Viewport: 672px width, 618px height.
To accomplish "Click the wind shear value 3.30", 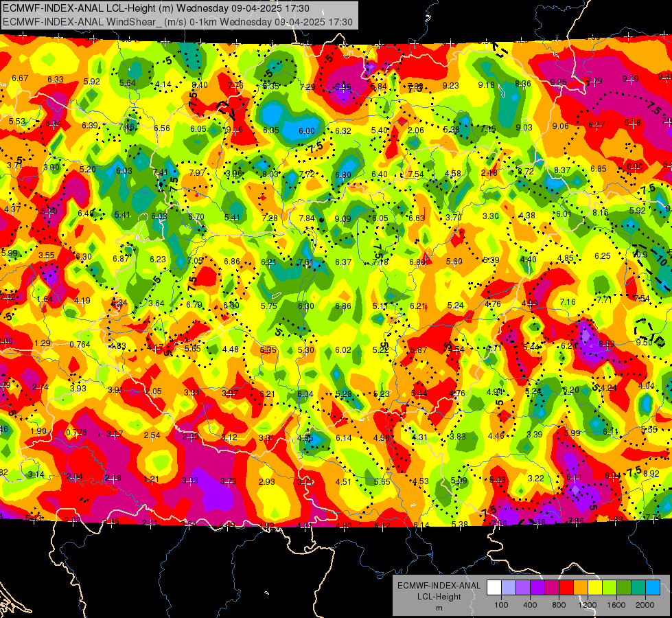I will click(491, 216).
